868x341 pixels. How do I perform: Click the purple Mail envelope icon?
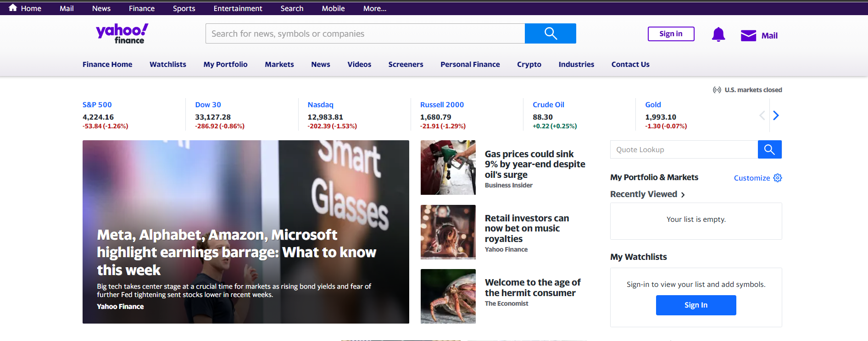tap(748, 35)
